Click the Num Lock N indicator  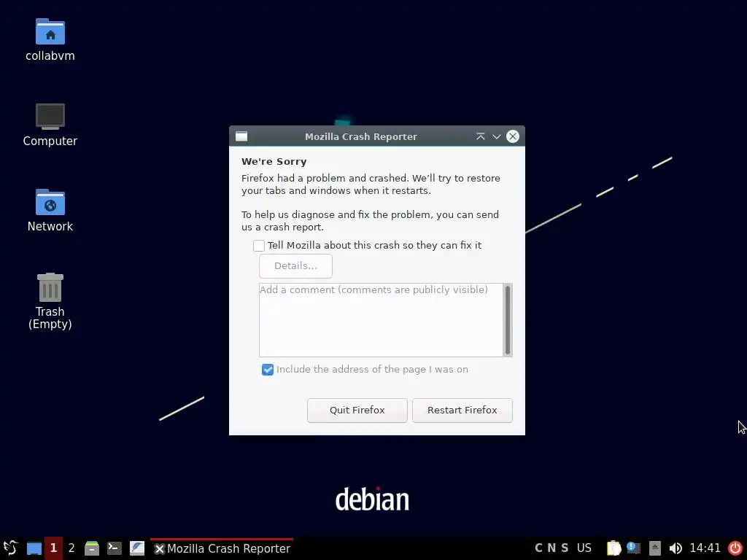(x=551, y=548)
